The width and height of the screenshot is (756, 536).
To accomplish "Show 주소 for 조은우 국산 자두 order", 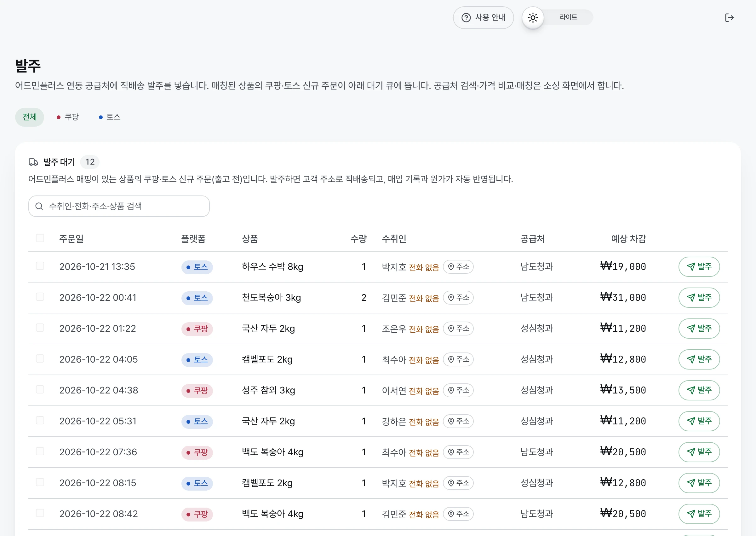I will (x=458, y=329).
